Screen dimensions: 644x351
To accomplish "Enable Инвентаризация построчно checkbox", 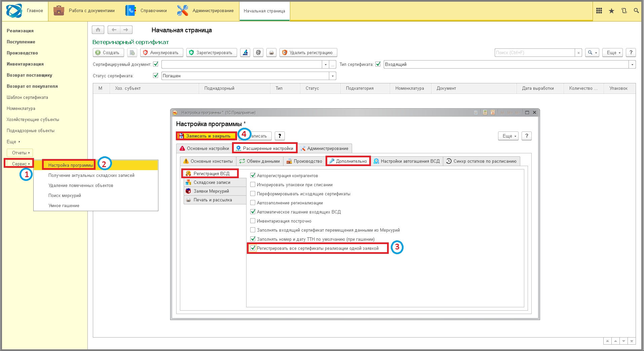I will 253,221.
